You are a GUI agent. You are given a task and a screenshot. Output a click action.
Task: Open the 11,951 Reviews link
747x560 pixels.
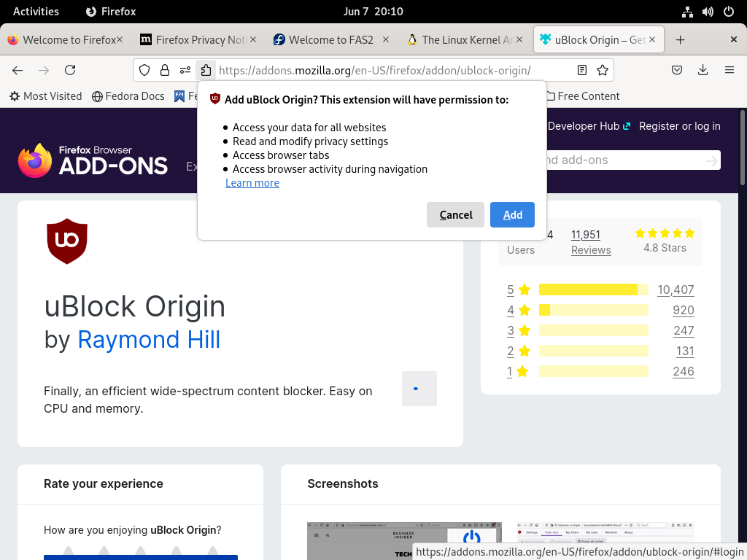pyautogui.click(x=591, y=242)
